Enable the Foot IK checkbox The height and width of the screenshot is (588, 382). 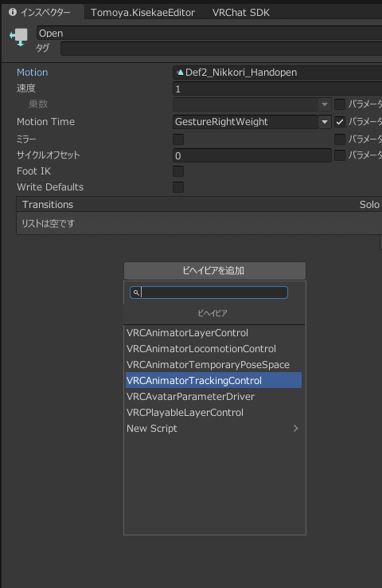[x=178, y=171]
